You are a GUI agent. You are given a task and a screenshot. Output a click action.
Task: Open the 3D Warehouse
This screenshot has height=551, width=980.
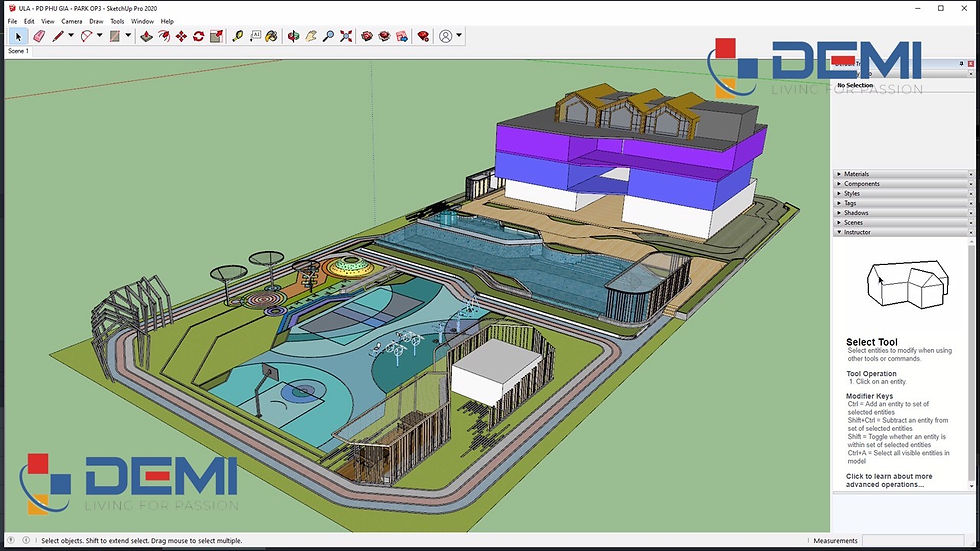[x=367, y=36]
